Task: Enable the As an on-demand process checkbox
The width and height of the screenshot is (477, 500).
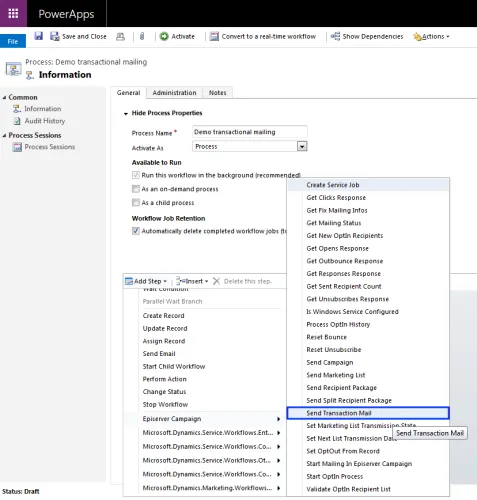Action: click(x=136, y=189)
